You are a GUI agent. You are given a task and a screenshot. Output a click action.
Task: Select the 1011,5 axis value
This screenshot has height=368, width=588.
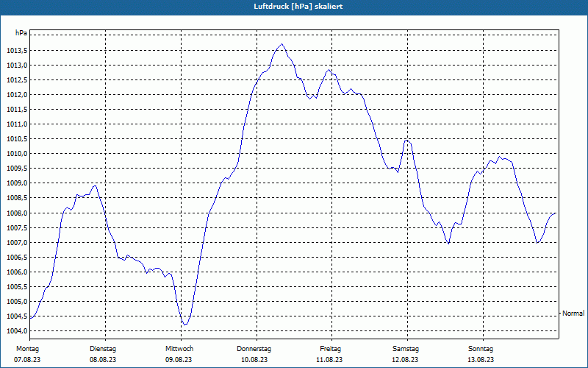[17, 110]
